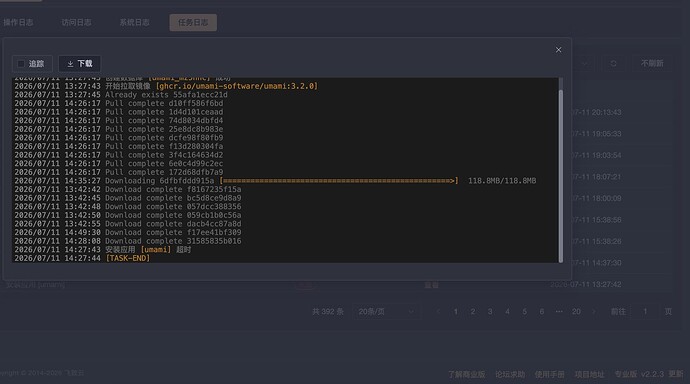The height and width of the screenshot is (384, 690).
Task: Switch to the 访问日志 tab
Action: [76, 22]
